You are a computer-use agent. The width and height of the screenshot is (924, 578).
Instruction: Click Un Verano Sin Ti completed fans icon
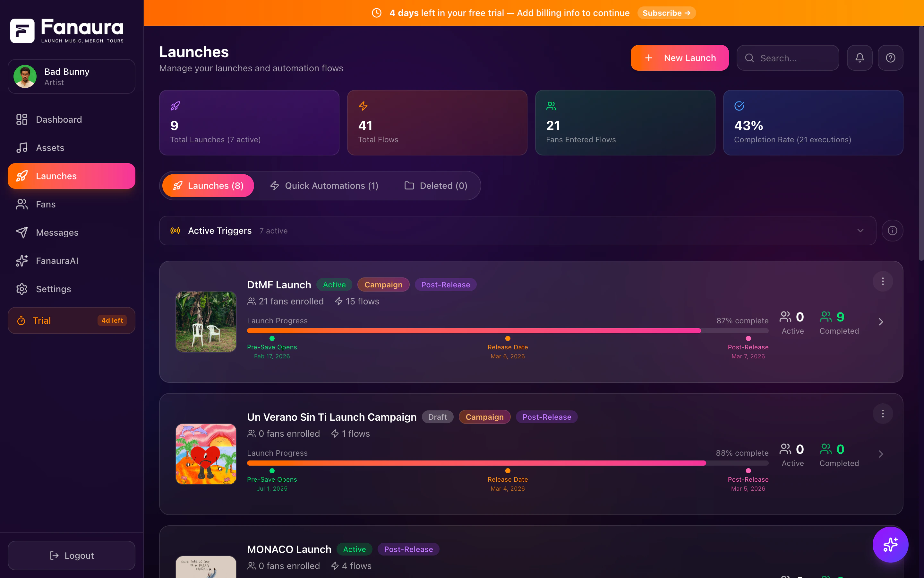[x=826, y=449]
